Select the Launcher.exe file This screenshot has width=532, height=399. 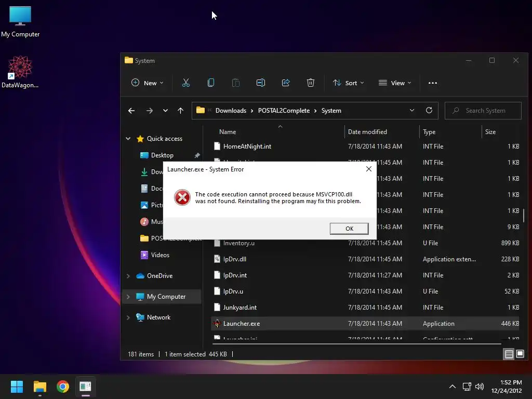coord(365,323)
